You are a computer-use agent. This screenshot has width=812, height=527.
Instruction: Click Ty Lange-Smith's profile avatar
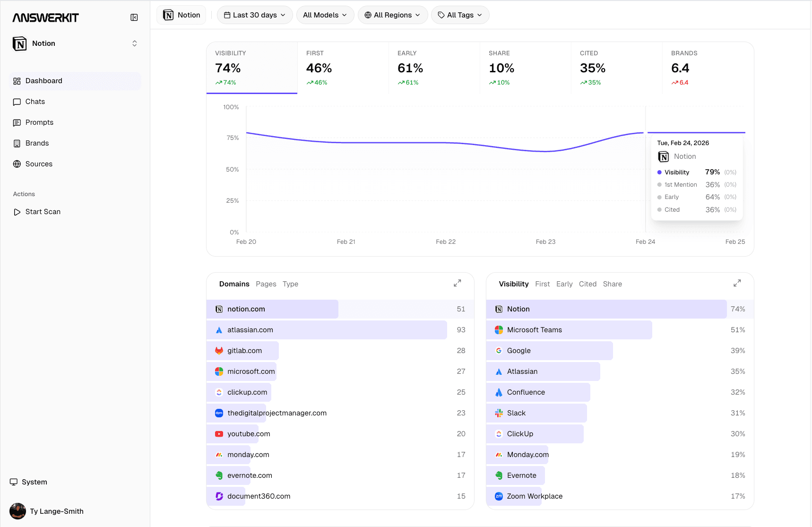[17, 511]
